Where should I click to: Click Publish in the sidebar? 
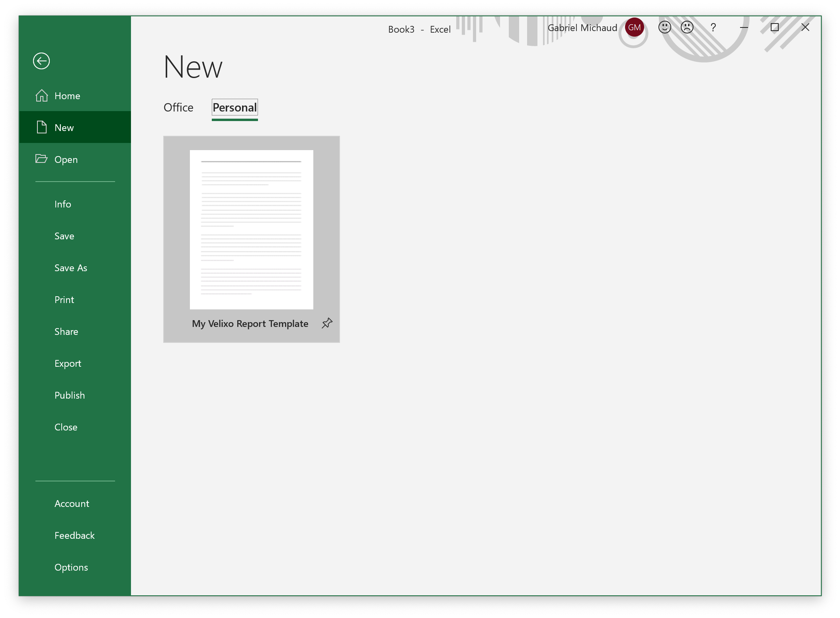pos(75,395)
